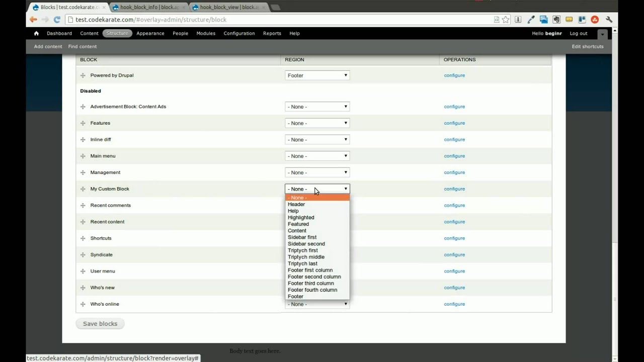Grab drag handle for Features block
The width and height of the screenshot is (644, 362).
click(x=83, y=123)
